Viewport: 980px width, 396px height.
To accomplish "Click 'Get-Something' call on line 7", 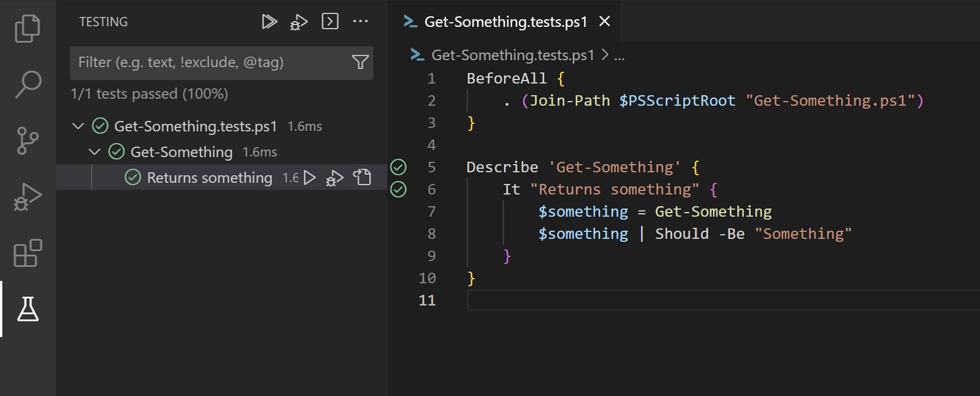I will click(x=713, y=211).
